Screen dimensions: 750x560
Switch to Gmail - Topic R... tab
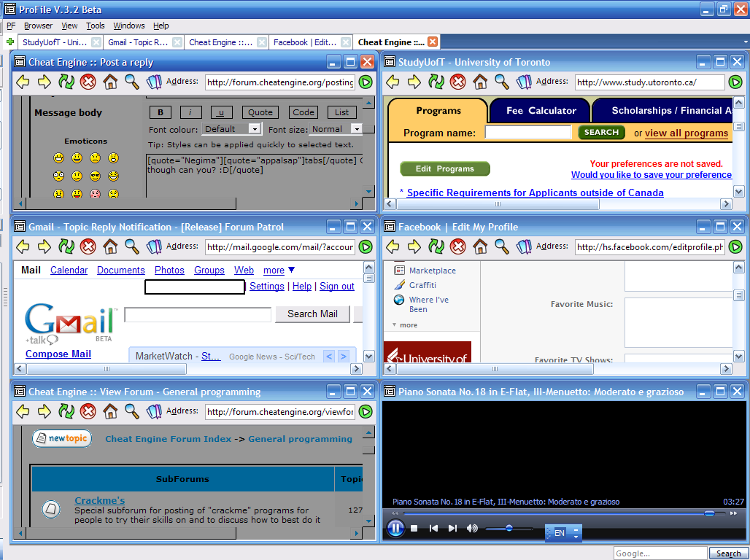point(138,42)
